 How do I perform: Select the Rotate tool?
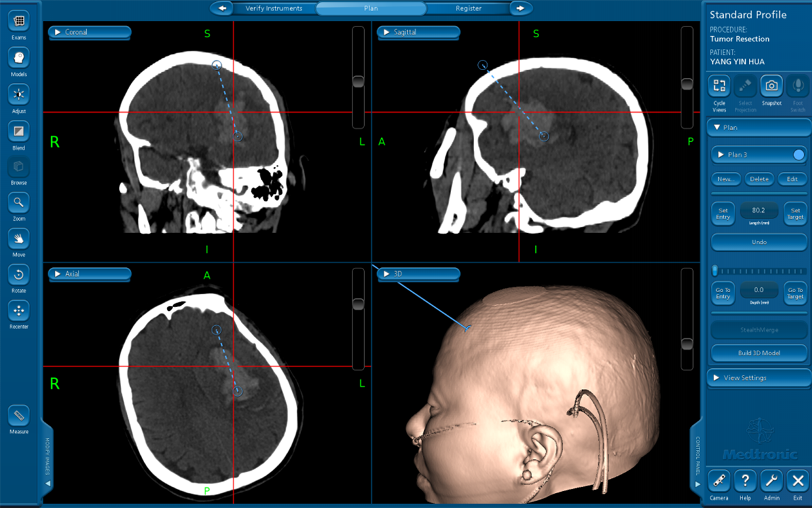tap(19, 274)
